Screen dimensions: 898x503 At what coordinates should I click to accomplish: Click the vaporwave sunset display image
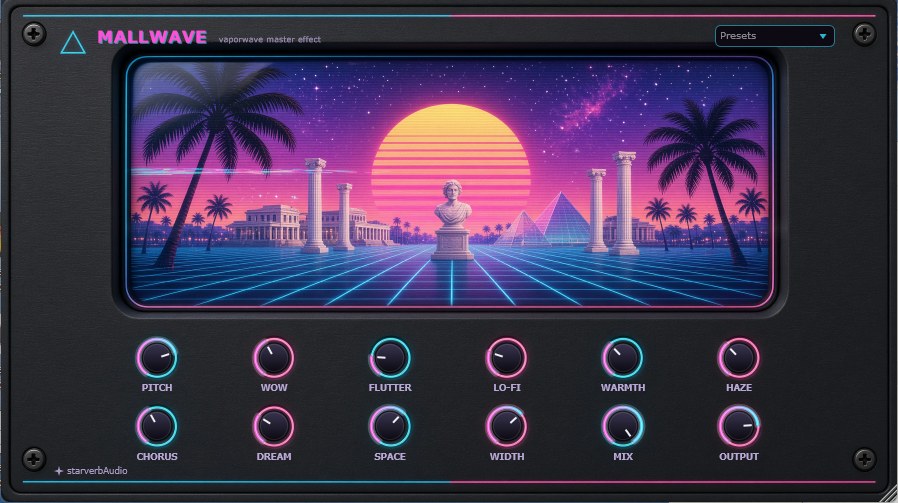point(450,182)
